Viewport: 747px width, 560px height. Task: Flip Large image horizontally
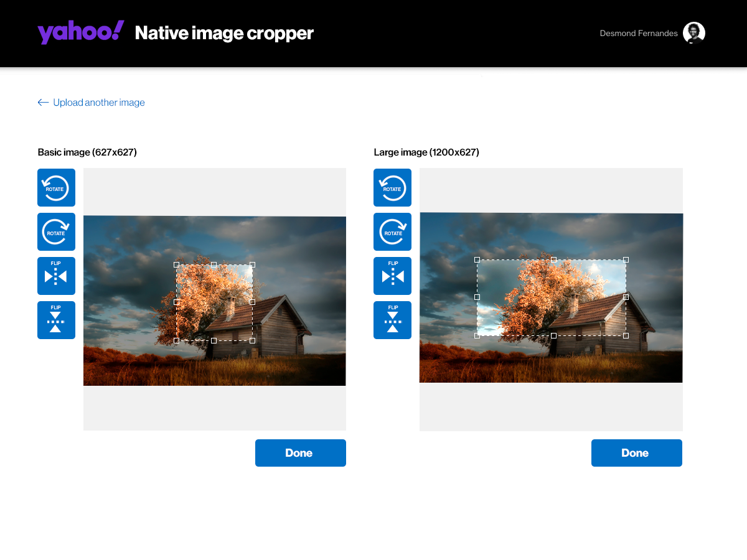392,276
